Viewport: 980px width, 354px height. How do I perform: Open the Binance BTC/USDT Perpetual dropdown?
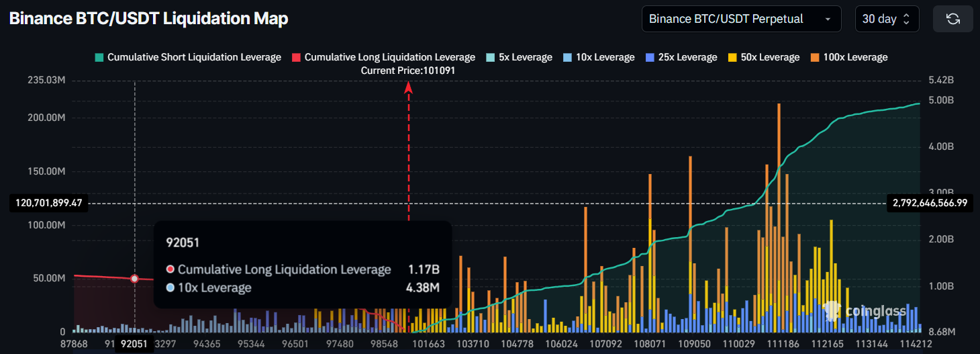741,19
